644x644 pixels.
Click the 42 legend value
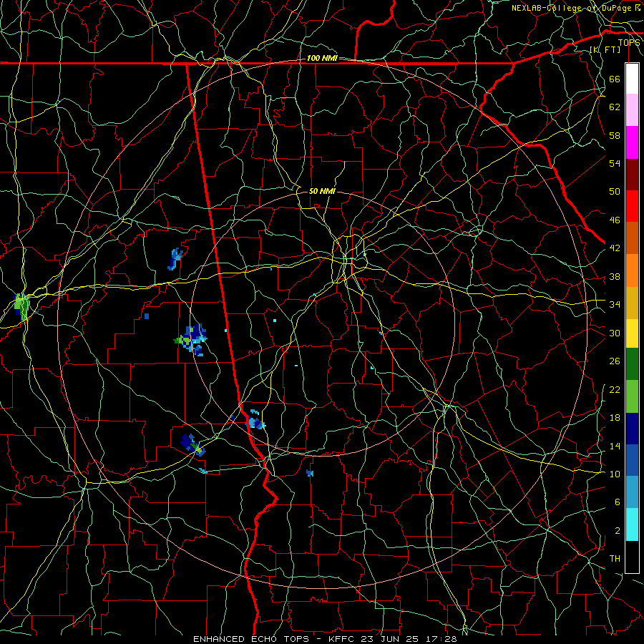tap(615, 248)
